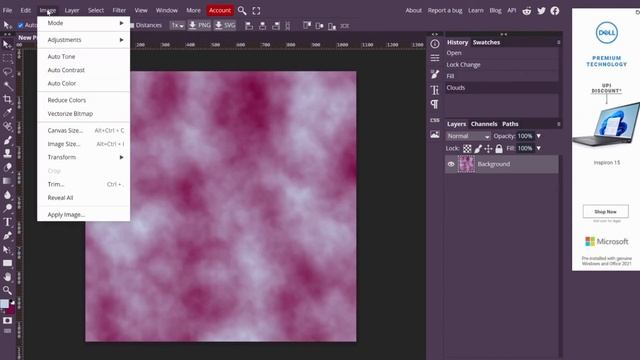Click Shop Now in Dell ad

click(605, 212)
